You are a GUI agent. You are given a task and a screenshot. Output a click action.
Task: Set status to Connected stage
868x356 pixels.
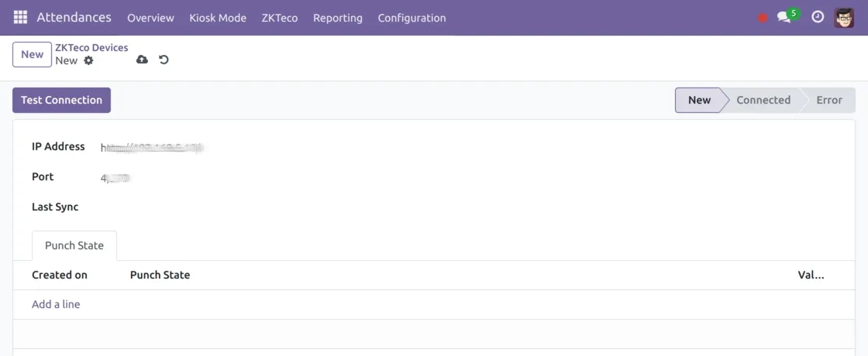[x=763, y=100]
